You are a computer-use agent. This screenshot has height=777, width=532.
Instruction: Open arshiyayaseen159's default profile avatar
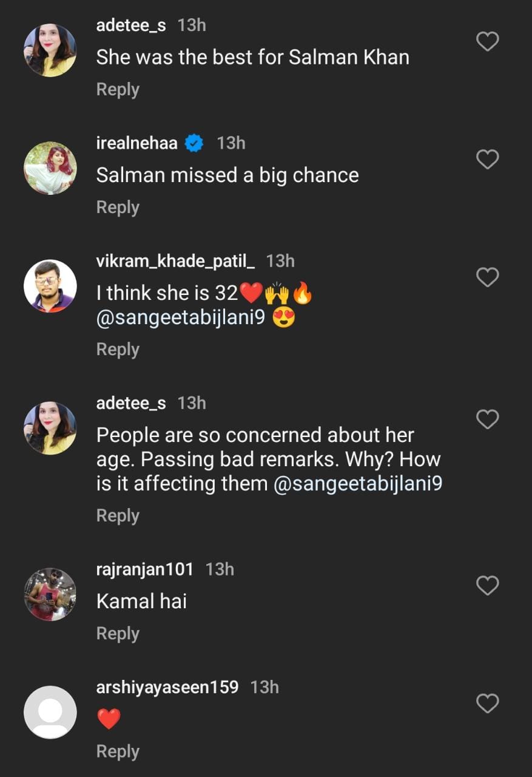(50, 712)
